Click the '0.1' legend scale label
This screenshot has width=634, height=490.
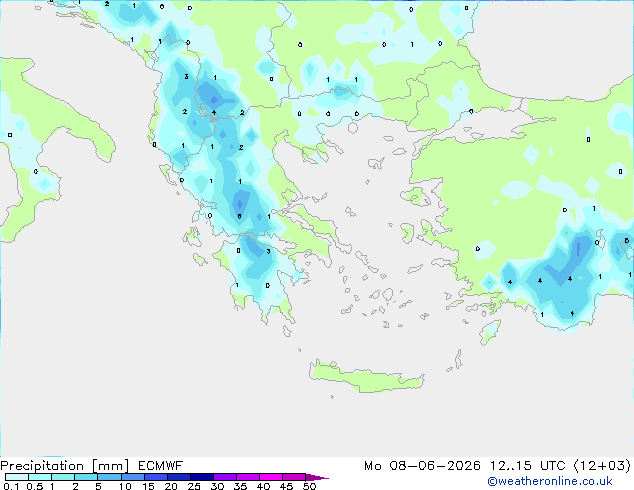coord(11,486)
